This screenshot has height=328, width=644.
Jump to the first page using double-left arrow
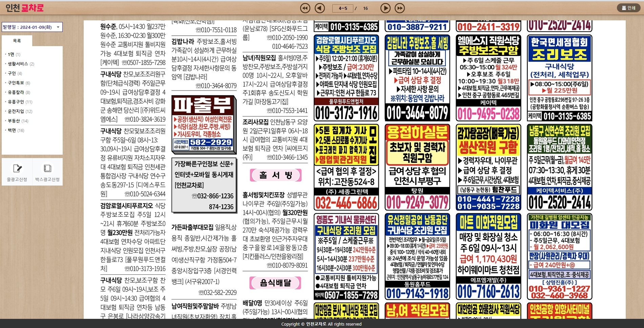(x=305, y=8)
